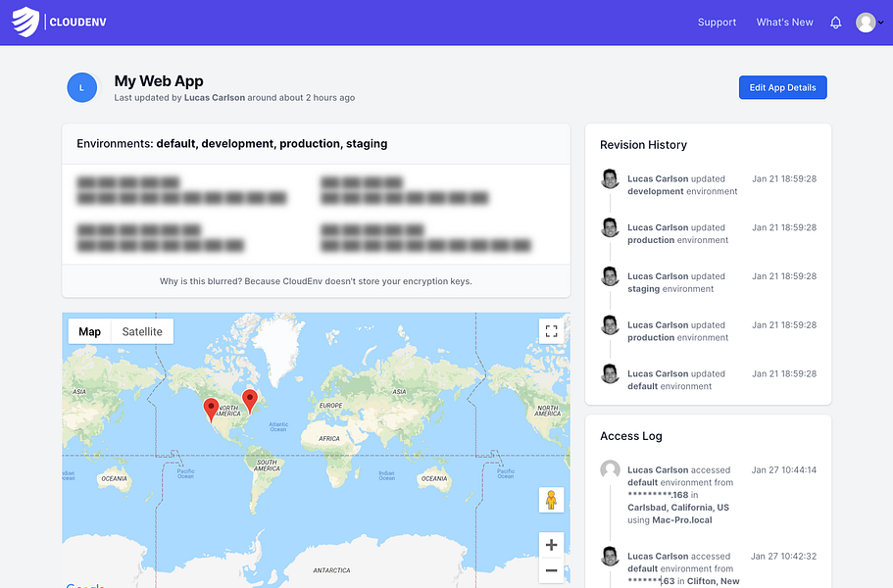893x588 pixels.
Task: Click the CLOUDENV brand name text
Action: point(78,23)
